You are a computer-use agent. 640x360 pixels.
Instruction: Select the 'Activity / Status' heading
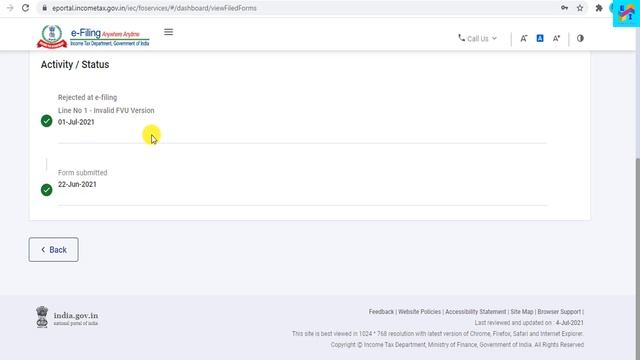(x=75, y=64)
